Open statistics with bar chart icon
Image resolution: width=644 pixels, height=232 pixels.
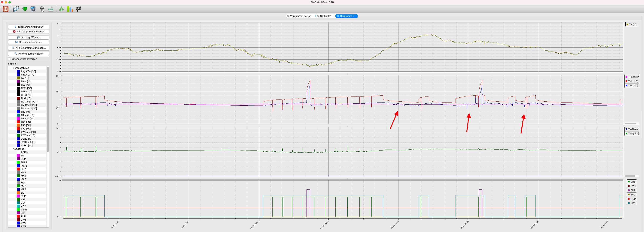click(x=70, y=9)
